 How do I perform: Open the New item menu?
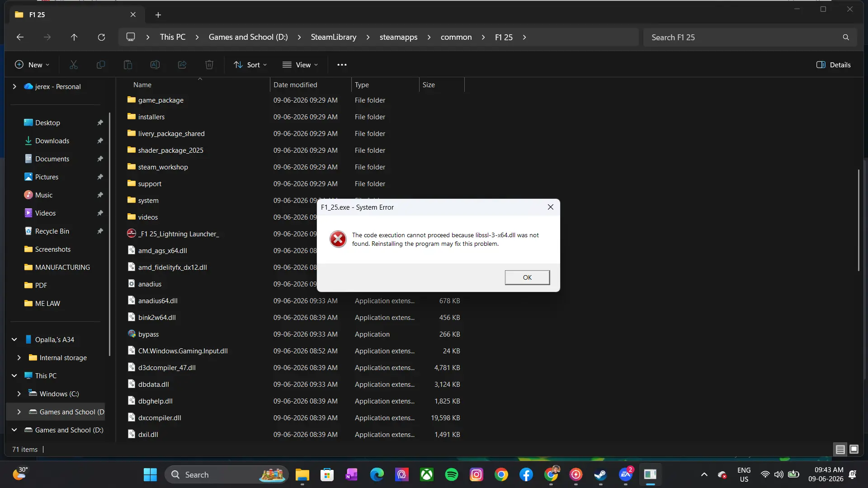(x=32, y=65)
